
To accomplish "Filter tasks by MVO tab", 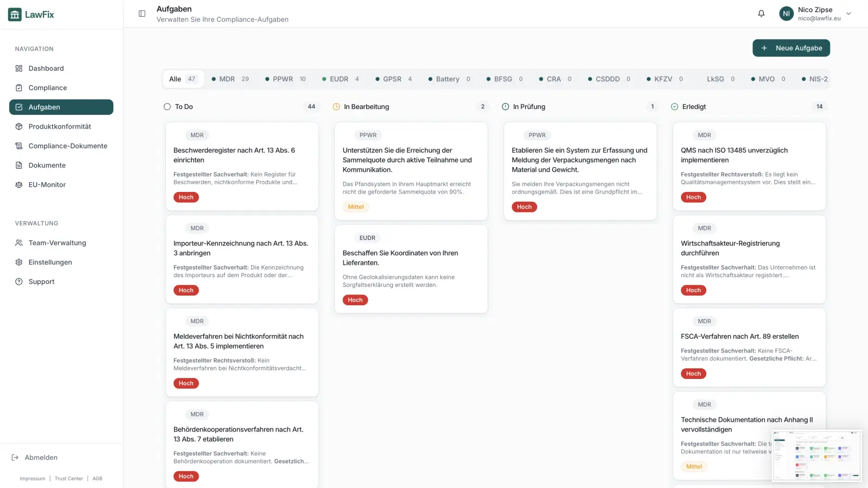I will pyautogui.click(x=768, y=79).
